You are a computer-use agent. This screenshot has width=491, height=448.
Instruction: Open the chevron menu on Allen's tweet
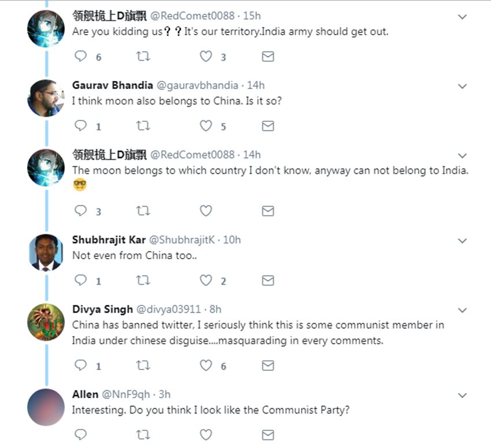[462, 395]
